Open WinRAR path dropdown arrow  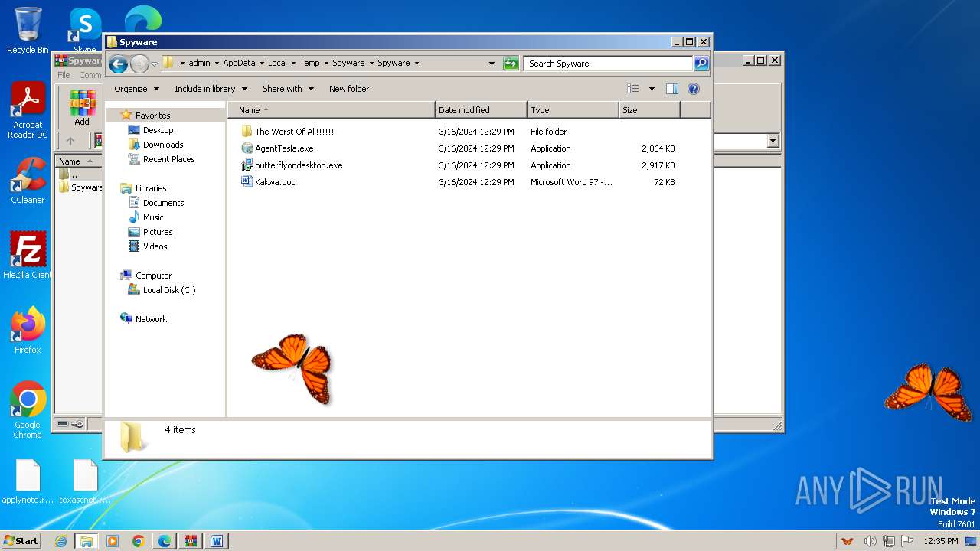coord(773,141)
